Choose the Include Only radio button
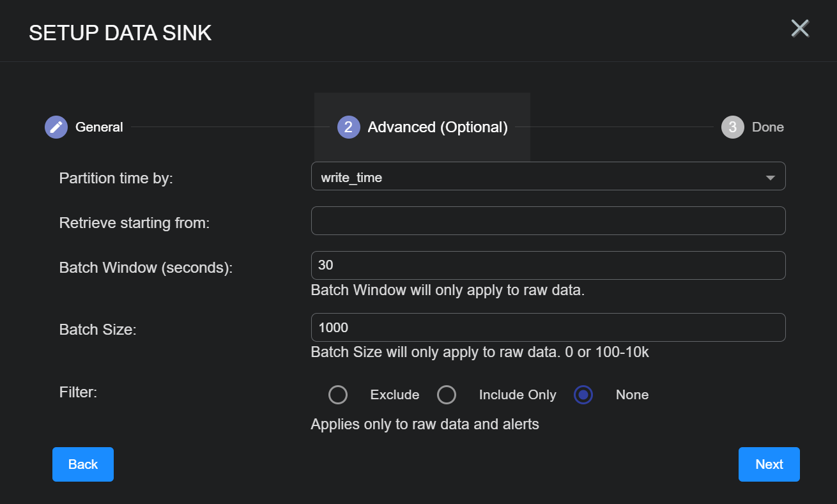The height and width of the screenshot is (504, 837). click(x=447, y=395)
